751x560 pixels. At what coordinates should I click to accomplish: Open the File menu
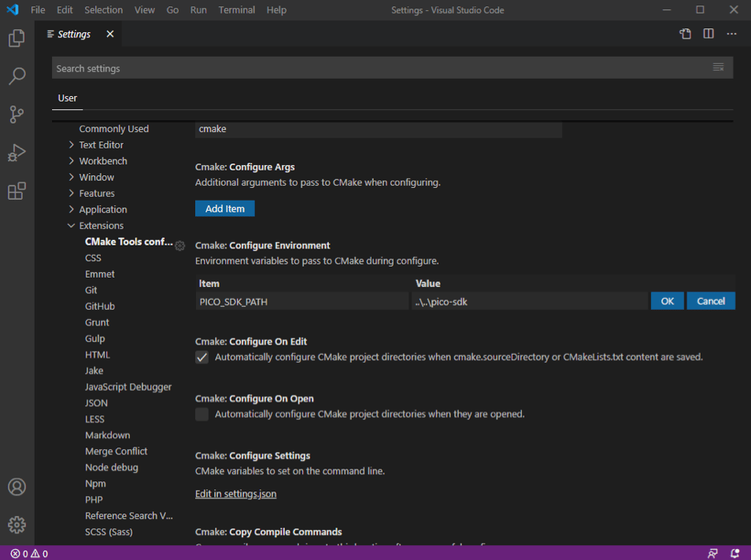38,9
